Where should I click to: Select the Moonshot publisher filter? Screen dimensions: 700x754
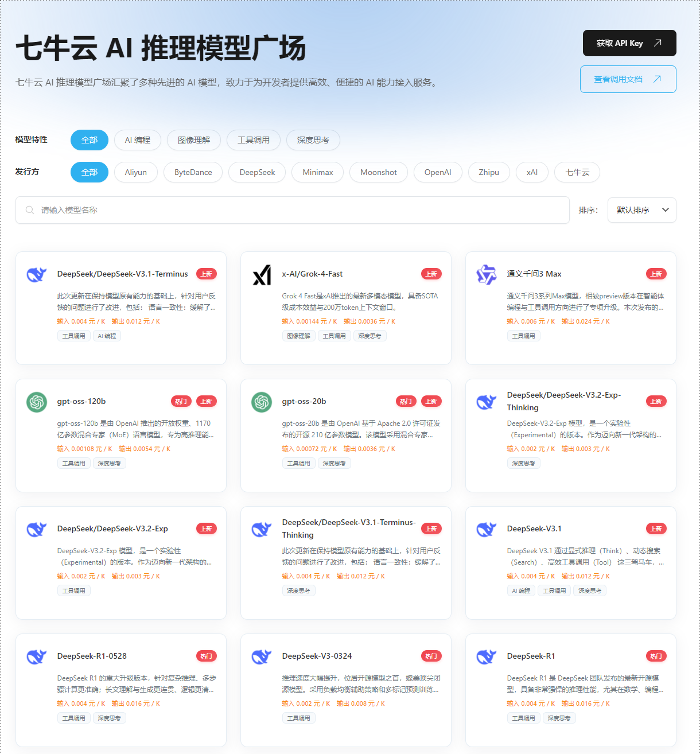click(379, 172)
